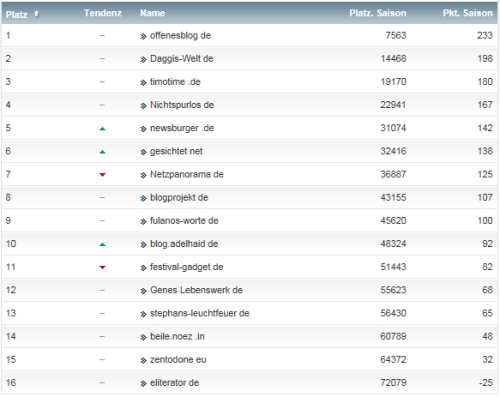500x397 pixels.
Task: Select season points value 100
Action: (485, 221)
